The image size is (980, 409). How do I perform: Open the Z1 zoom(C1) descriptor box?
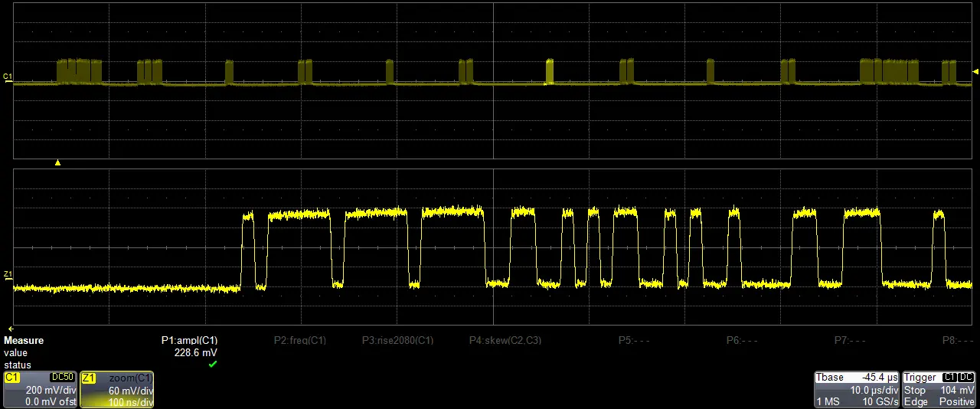tap(116, 390)
